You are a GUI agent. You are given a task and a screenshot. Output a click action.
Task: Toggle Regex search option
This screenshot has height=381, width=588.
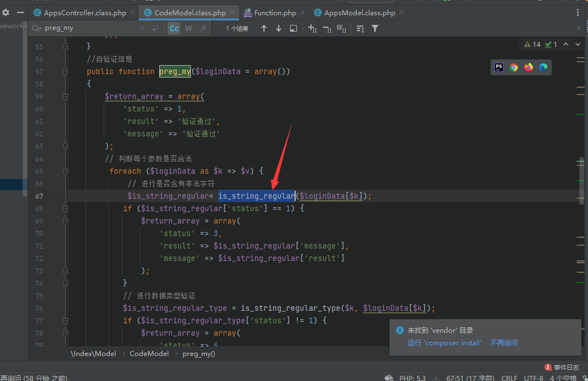point(203,28)
